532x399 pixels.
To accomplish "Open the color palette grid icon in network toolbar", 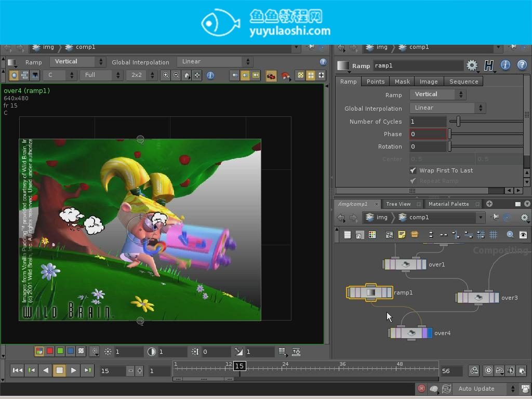I will tap(372, 235).
